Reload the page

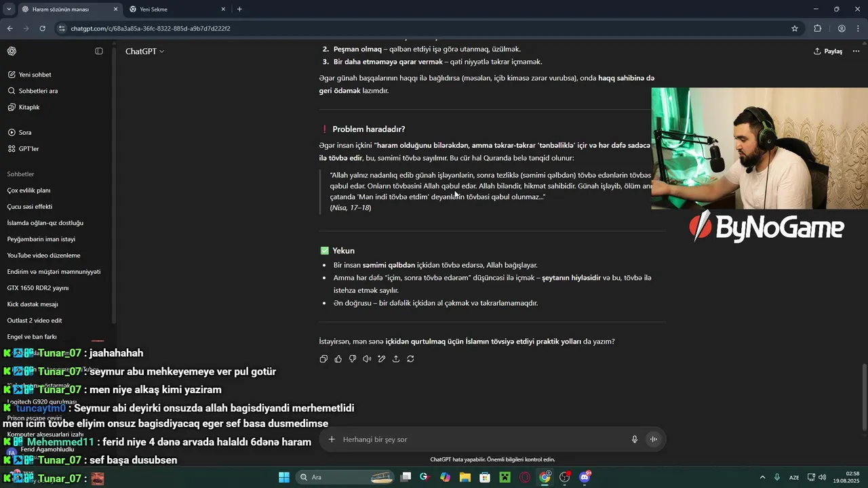coord(42,28)
